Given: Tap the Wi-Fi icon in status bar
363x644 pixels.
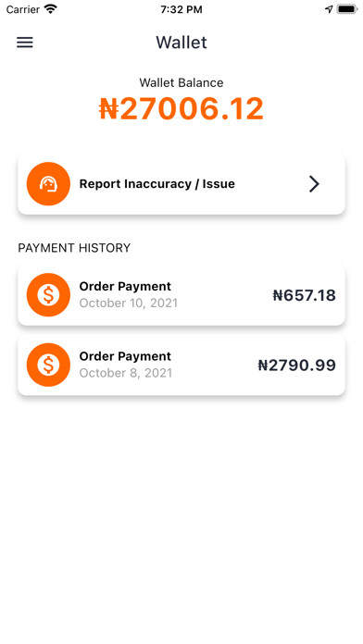Looking at the screenshot, I should [x=51, y=9].
